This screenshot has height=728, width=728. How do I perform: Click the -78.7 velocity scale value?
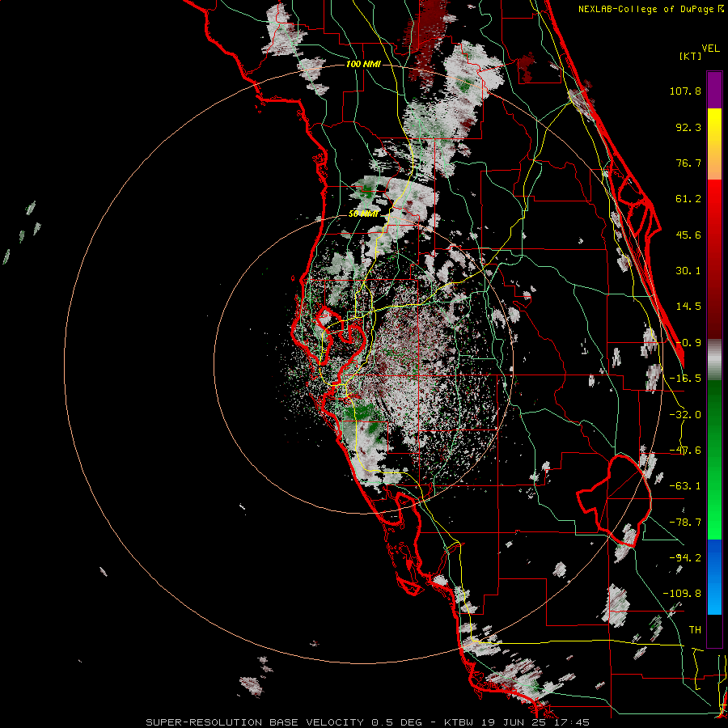685,523
